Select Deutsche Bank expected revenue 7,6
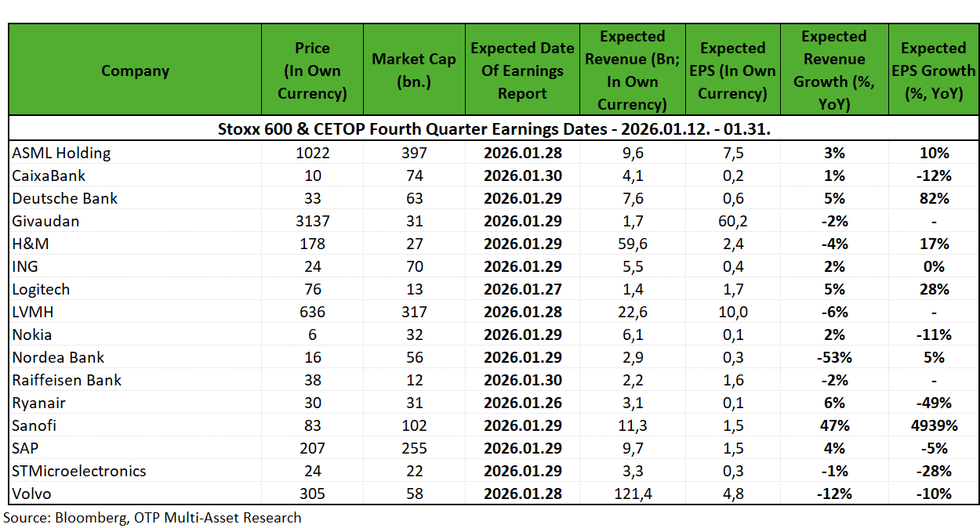Image resolution: width=980 pixels, height=528 pixels. coord(632,198)
